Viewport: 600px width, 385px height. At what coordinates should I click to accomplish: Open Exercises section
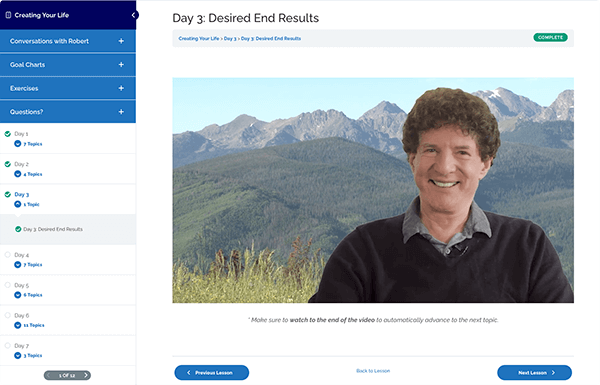(x=68, y=88)
